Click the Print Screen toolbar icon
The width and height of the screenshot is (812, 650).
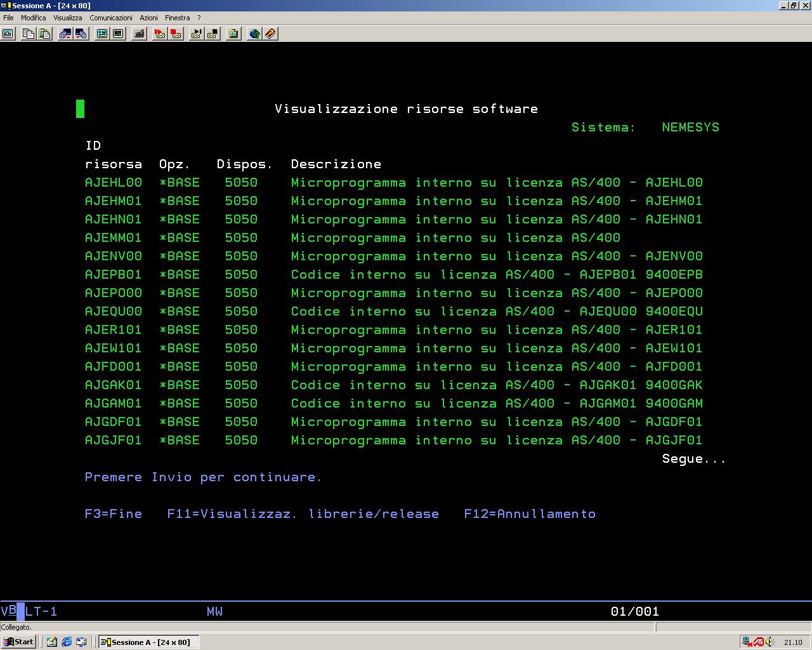(8, 34)
